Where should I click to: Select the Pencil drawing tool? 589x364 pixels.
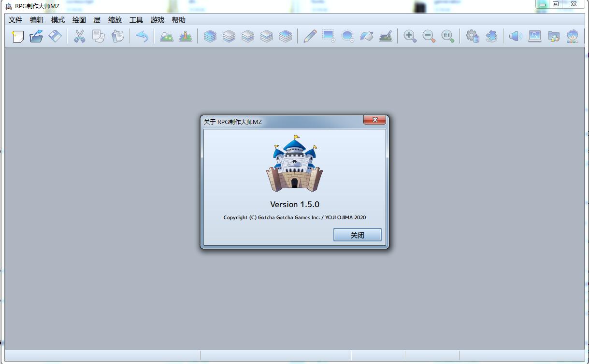pos(310,36)
